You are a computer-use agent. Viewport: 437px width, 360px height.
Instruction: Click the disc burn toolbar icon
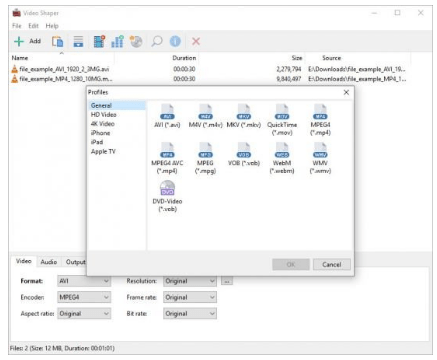(x=136, y=41)
